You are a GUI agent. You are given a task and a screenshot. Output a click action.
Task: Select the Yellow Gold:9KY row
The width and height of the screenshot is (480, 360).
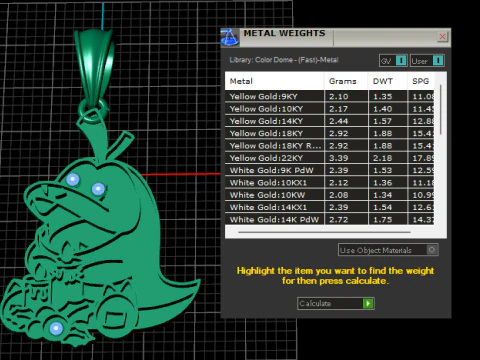coord(329,97)
